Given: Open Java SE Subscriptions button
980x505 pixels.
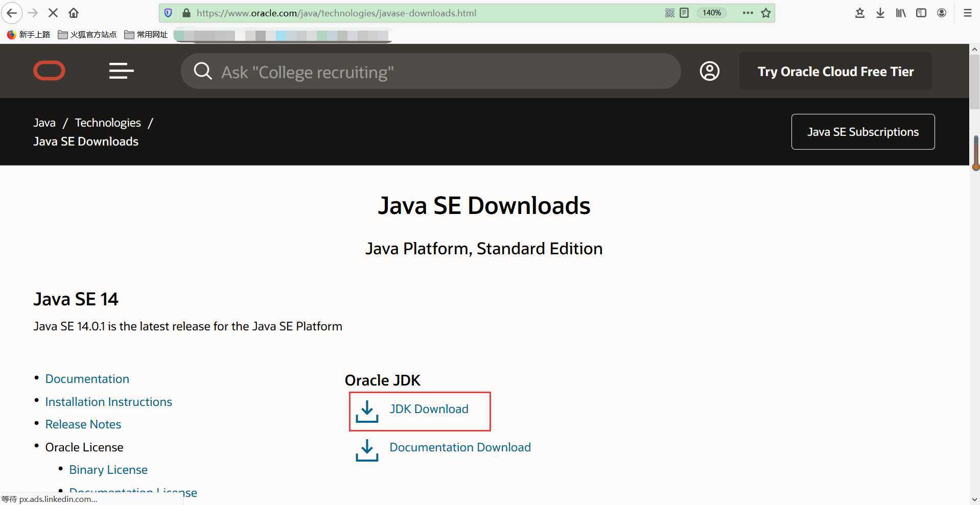Looking at the screenshot, I should point(863,132).
